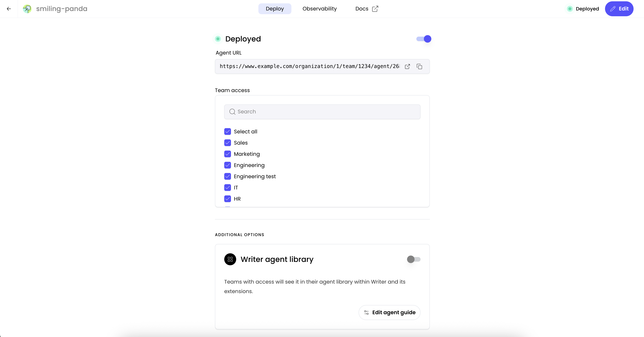Uncheck the IT team checkbox
Screen dimensions: 644x337
227,188
